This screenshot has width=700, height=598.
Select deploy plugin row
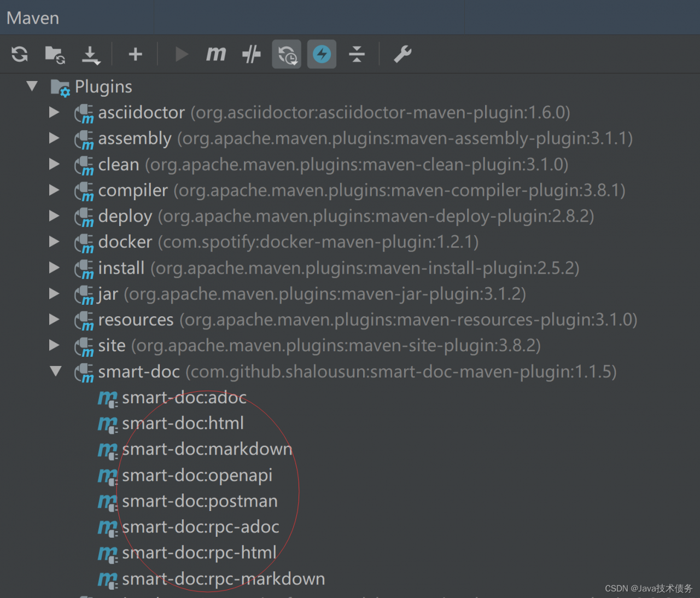[x=350, y=216]
